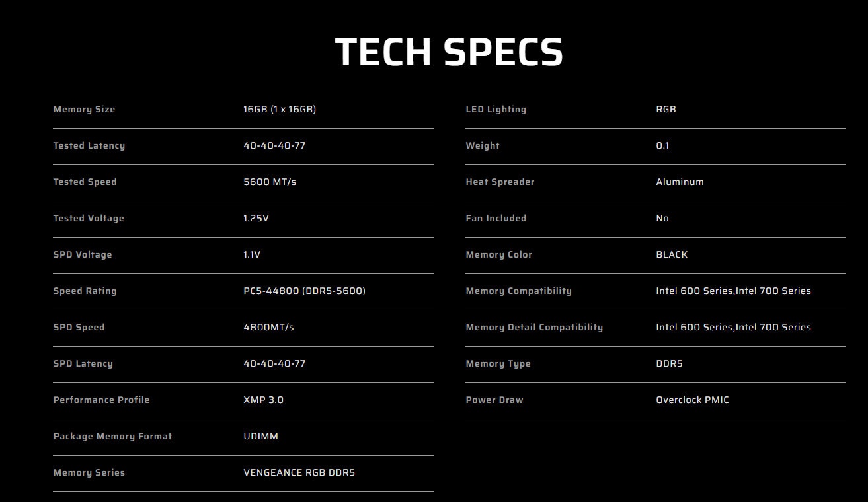The height and width of the screenshot is (502, 868).
Task: Select the Overclock PMIC power draw value
Action: click(x=692, y=400)
